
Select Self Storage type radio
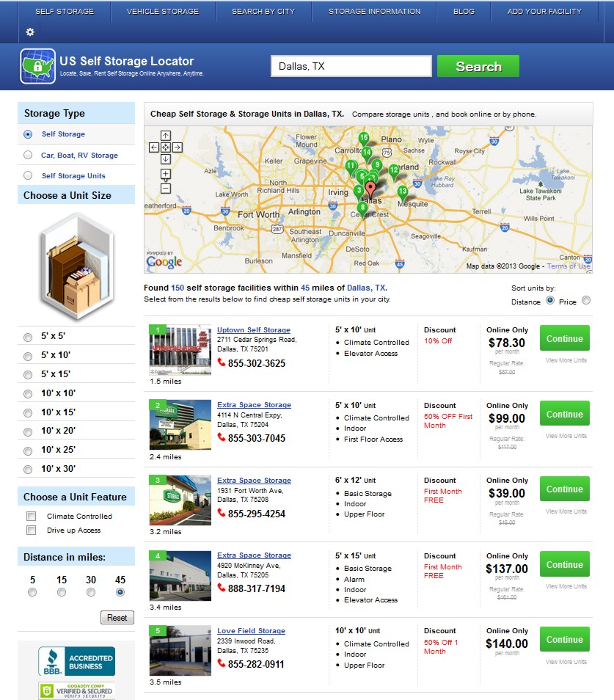coord(28,134)
